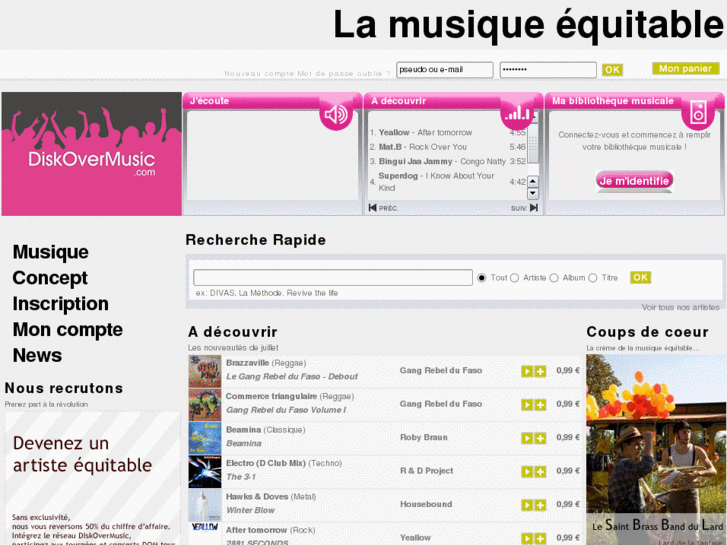Open the Concept menu item

point(50,278)
